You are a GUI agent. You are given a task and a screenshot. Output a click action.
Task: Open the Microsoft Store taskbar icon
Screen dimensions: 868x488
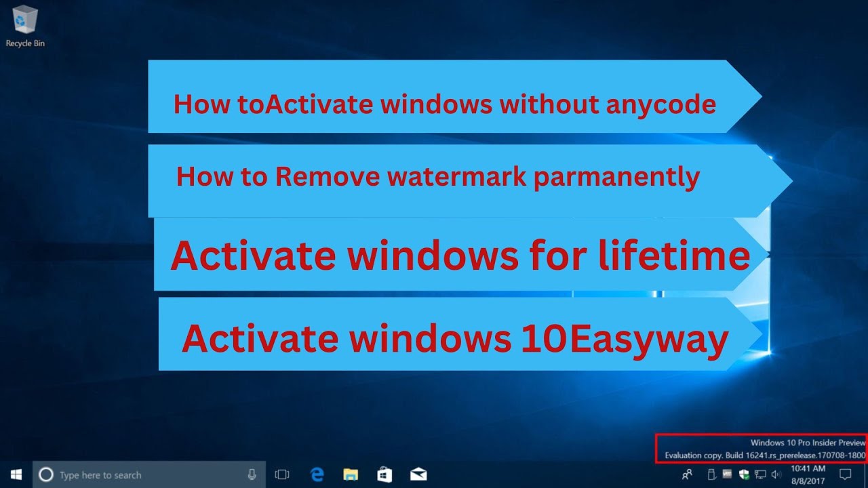(384, 474)
